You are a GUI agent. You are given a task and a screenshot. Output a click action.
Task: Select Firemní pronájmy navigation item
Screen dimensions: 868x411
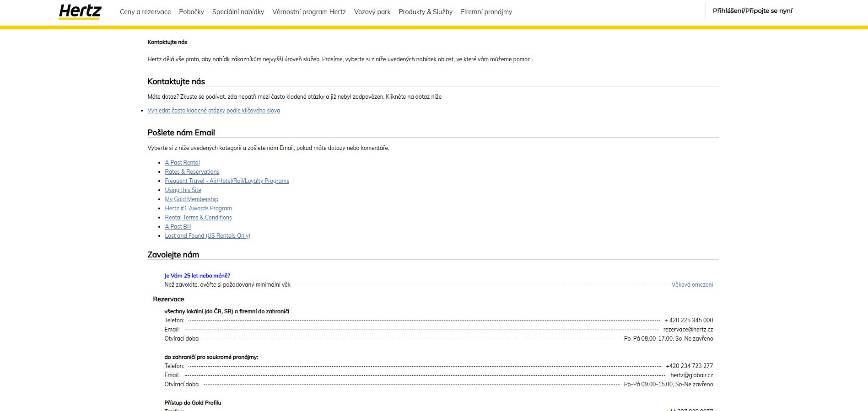[x=486, y=12]
